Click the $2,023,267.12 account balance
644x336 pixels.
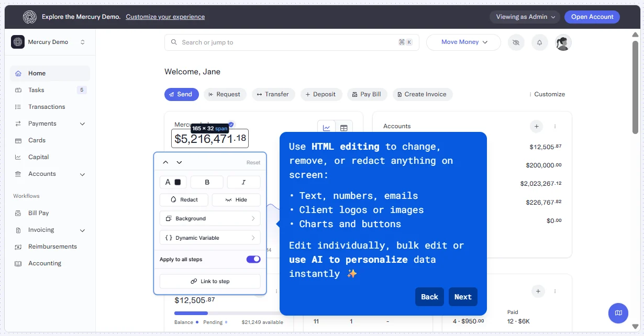[541, 184]
